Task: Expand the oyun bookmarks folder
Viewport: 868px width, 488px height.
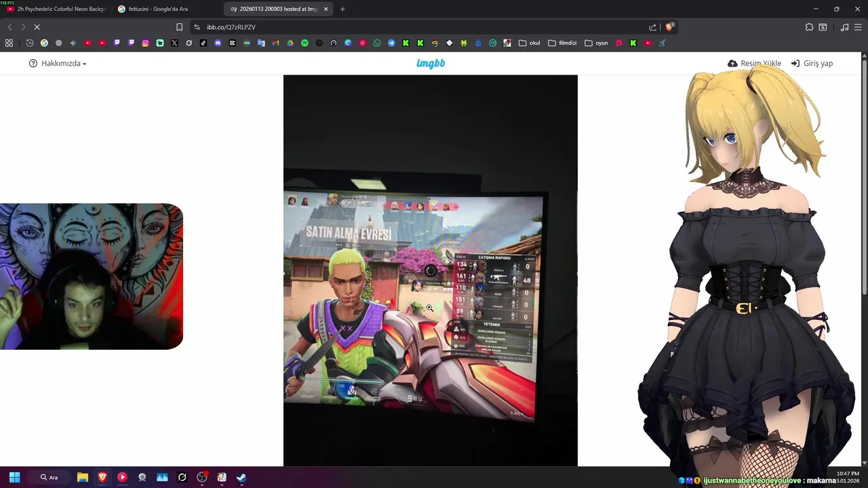Action: point(597,43)
